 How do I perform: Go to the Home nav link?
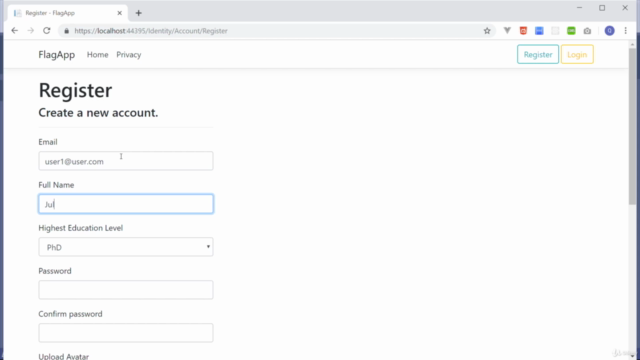[x=98, y=55]
